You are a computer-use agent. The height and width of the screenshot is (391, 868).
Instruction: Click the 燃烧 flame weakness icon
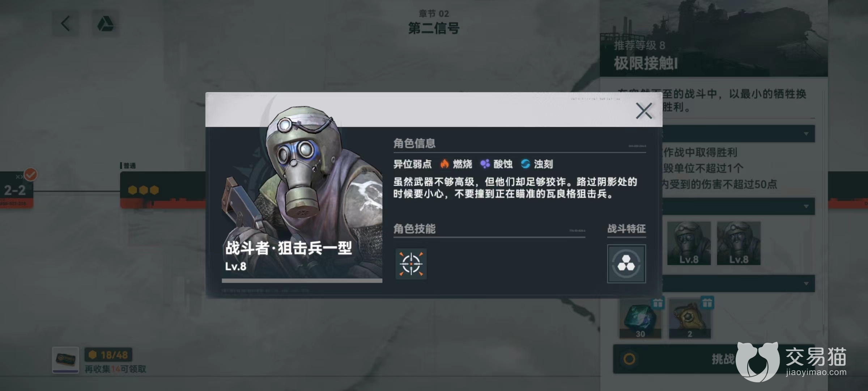click(x=444, y=164)
